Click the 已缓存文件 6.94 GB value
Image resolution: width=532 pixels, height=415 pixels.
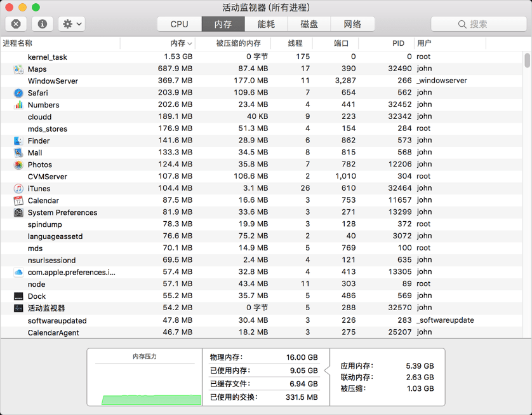coord(303,384)
